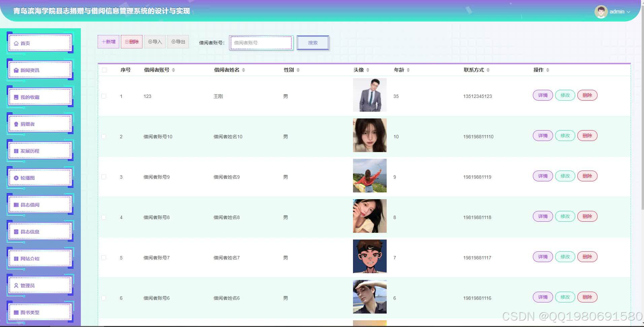
Task: Click the donor icon beside 捐赠者
Action: click(x=16, y=124)
